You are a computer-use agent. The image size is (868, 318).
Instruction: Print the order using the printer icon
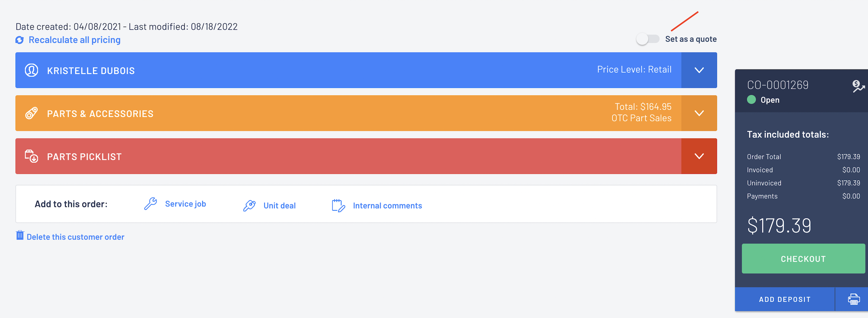tap(853, 299)
